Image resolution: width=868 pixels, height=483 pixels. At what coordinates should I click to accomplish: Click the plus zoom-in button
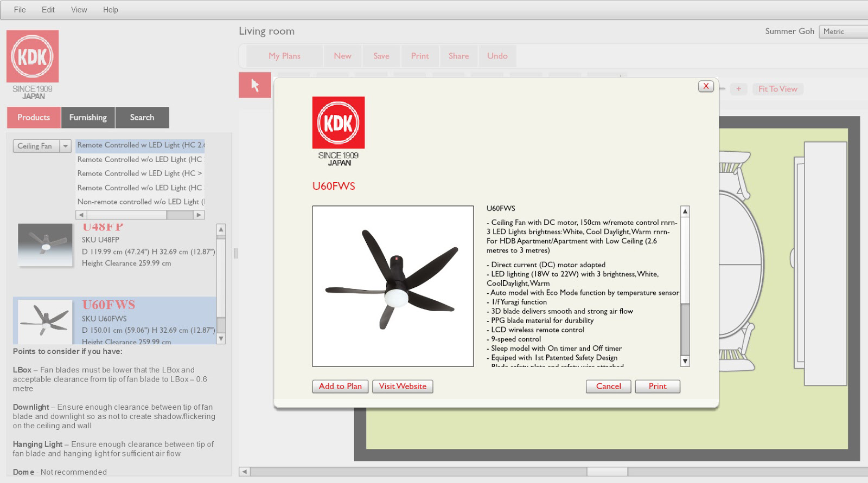(738, 89)
